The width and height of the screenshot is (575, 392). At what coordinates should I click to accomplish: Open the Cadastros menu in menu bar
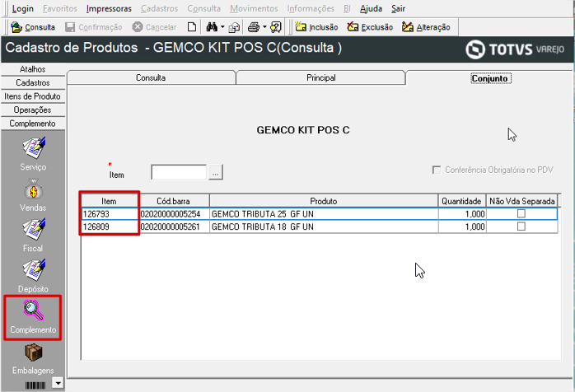pos(160,8)
